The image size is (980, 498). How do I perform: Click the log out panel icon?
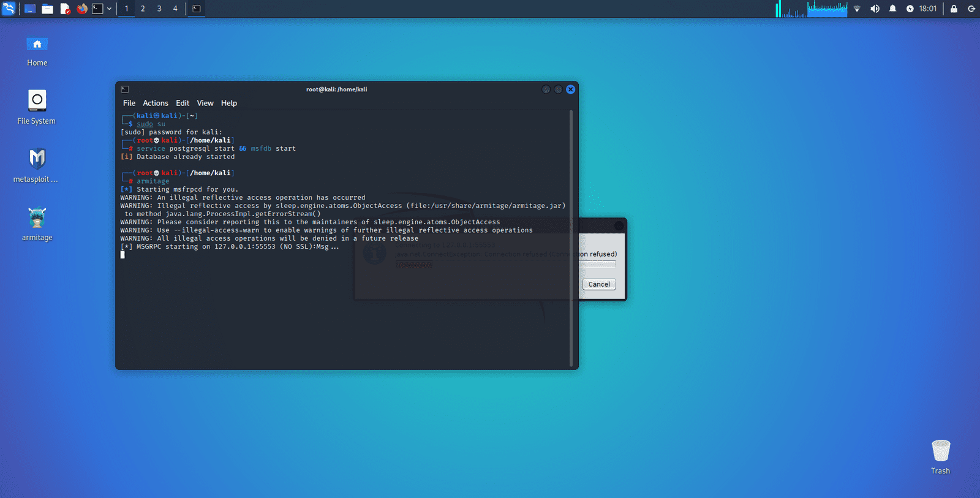(x=971, y=9)
